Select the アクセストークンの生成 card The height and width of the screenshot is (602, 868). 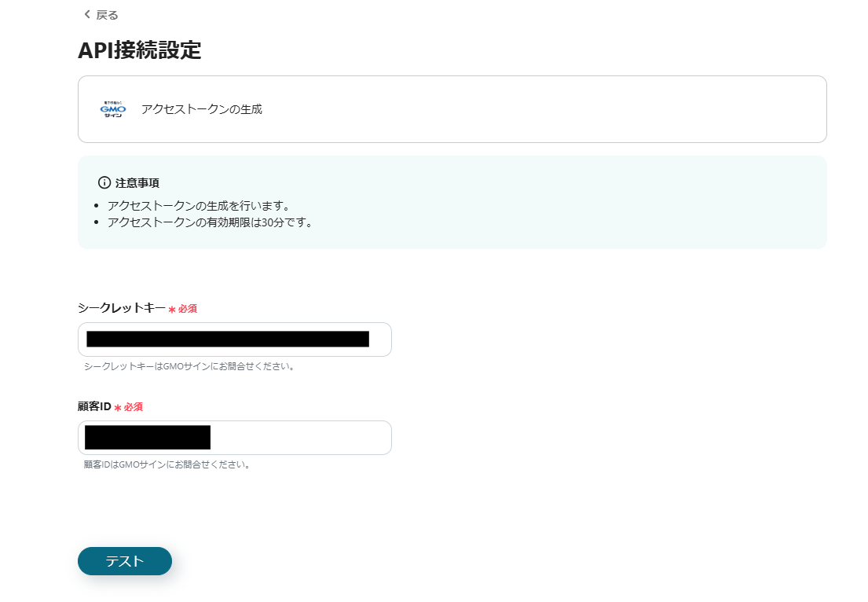[452, 109]
